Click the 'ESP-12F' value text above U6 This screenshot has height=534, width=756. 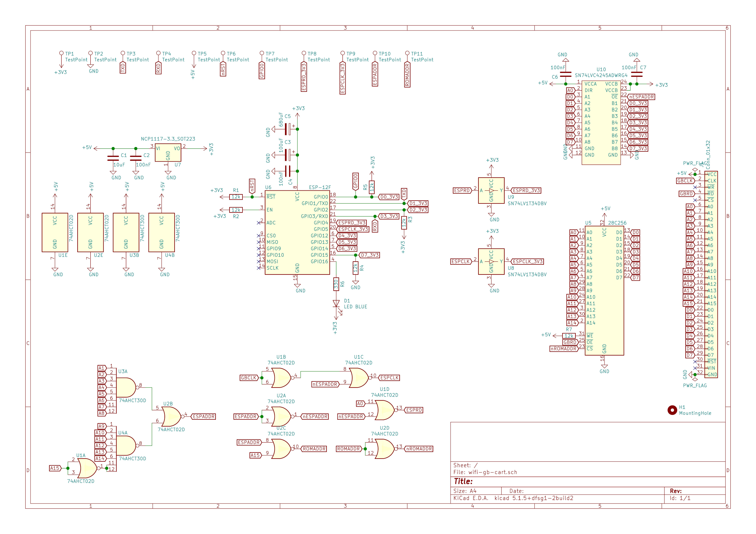click(x=320, y=187)
